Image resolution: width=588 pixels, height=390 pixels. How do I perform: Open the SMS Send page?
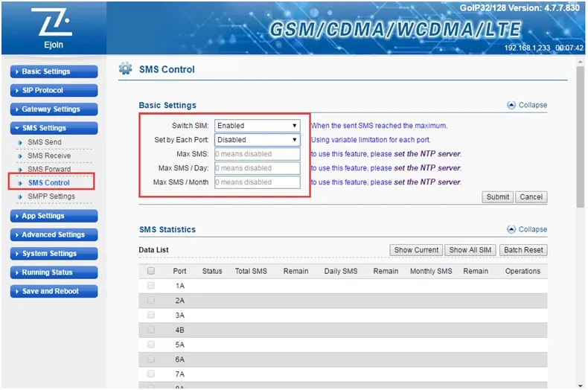click(45, 142)
